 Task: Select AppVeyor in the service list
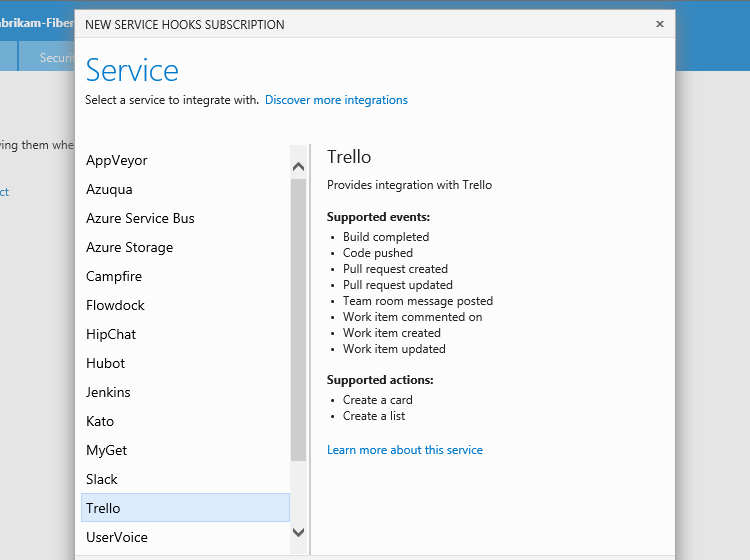tap(185, 160)
